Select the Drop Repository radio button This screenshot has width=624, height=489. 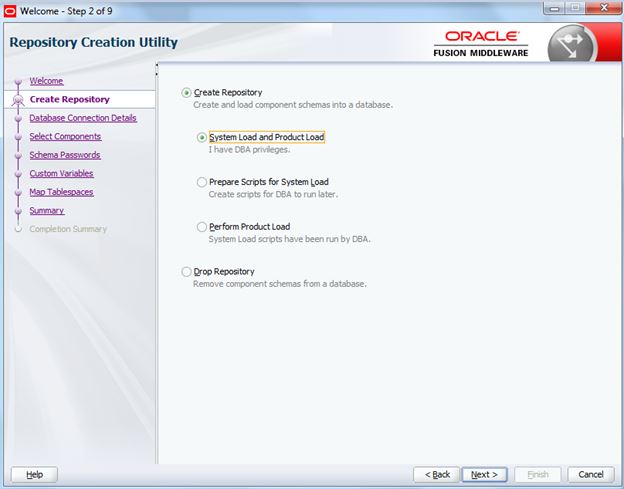pos(186,272)
